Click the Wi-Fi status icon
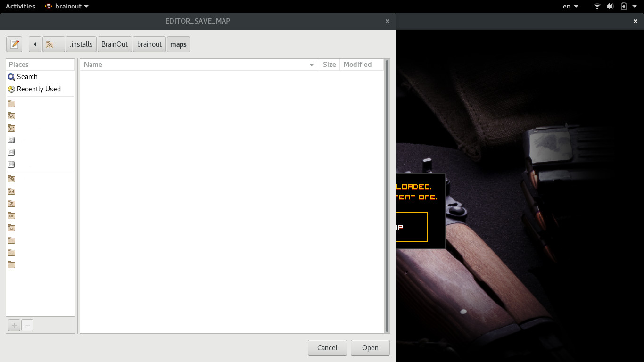The image size is (644, 362). tap(597, 6)
